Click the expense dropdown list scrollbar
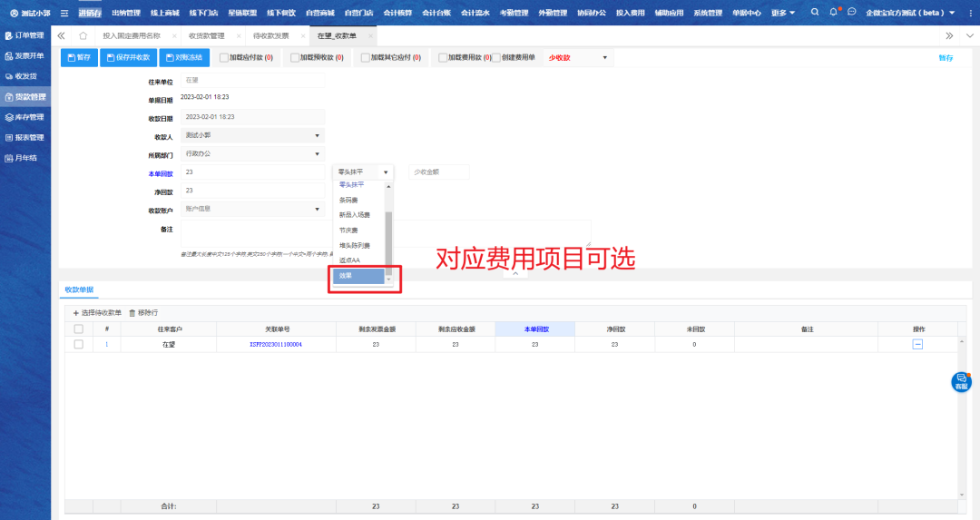 click(389, 236)
